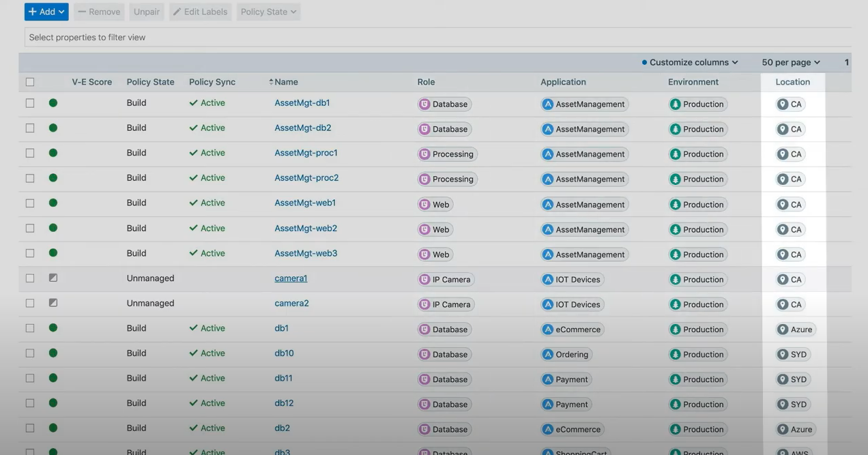Open the AssetMgt-web3 workload link
868x455 pixels.
point(306,253)
